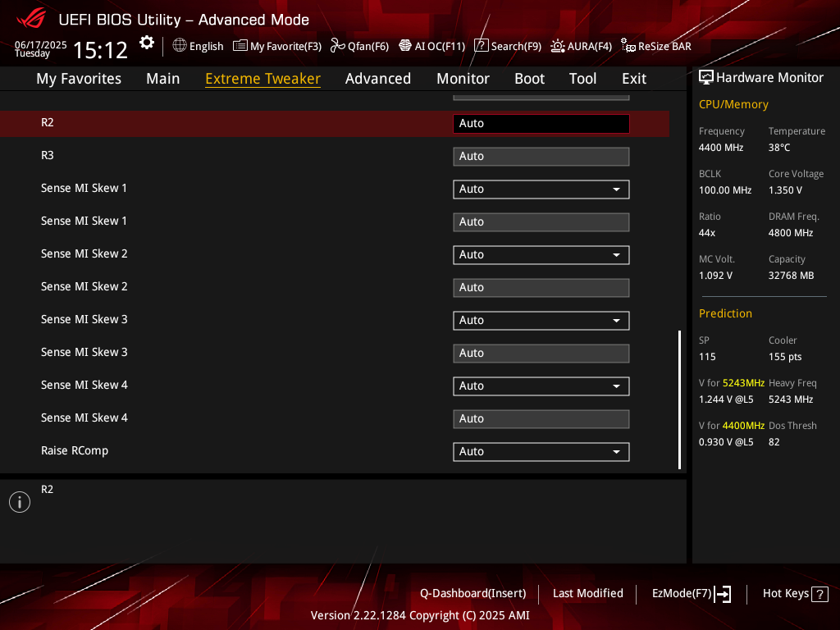This screenshot has width=840, height=630.
Task: Go to the Advanced tab
Action: pos(378,79)
